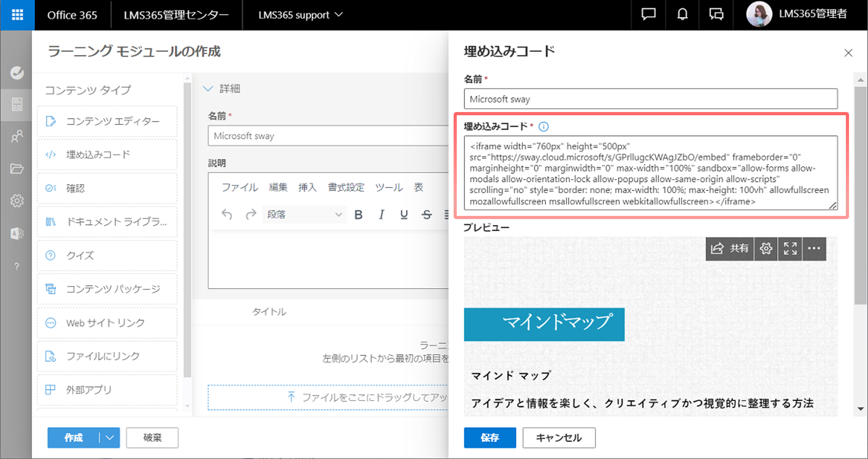
Task: Open dropdown arrow next to 作成 button
Action: coord(110,438)
